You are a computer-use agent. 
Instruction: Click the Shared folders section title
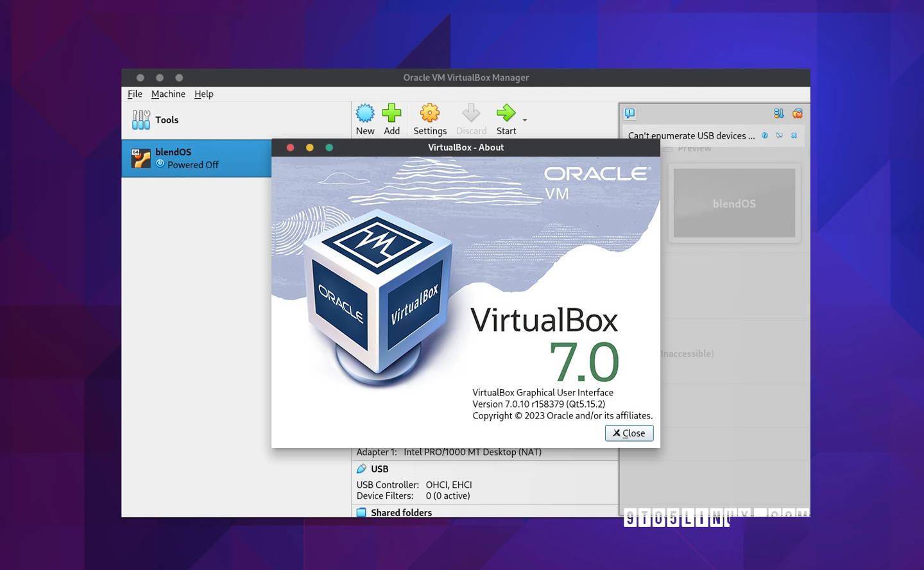[401, 512]
